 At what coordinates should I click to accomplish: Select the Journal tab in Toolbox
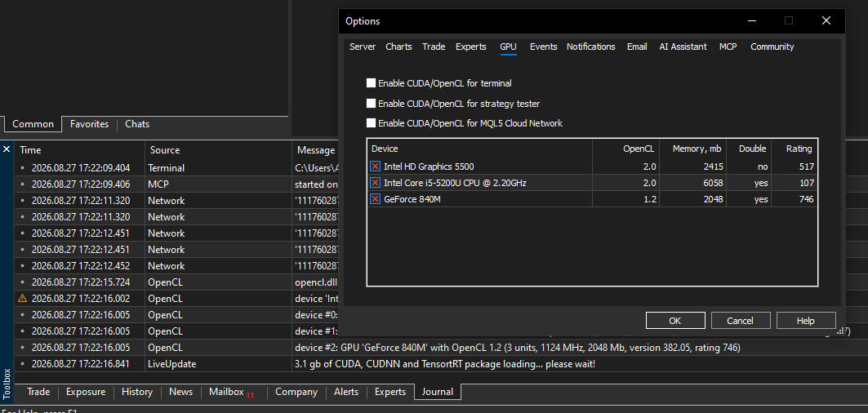[438, 392]
